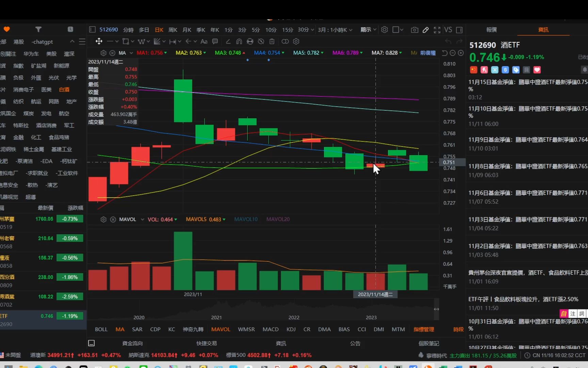Zoom in the chart with plus icon
588x368 pixels.
(x=461, y=53)
